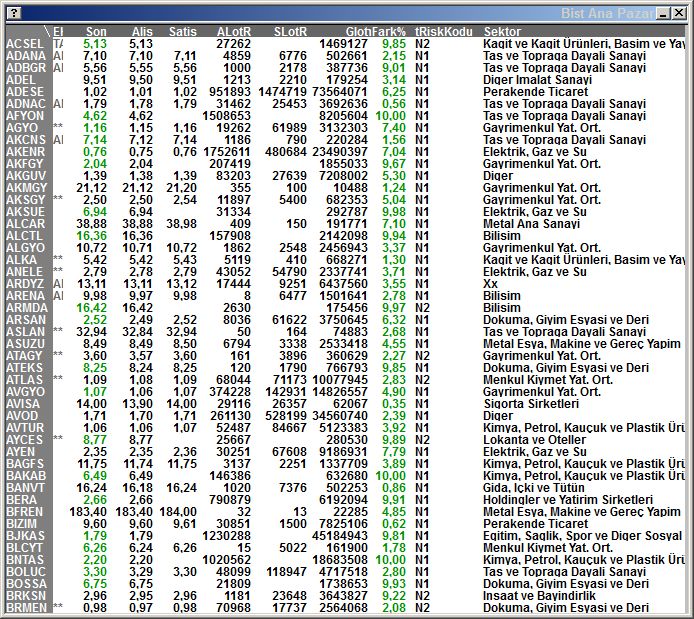Select the ADESE ticker
Viewport: 694px width, 619px height.
pyautogui.click(x=25, y=92)
